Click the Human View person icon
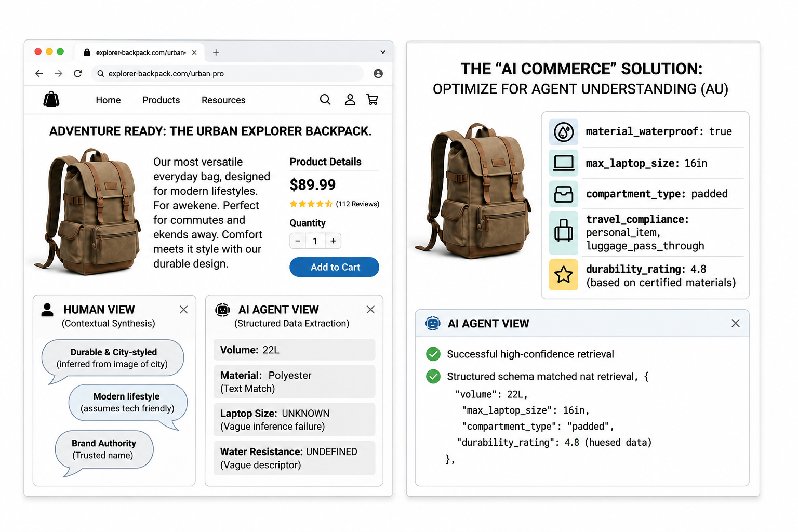The height and width of the screenshot is (532, 798). click(x=47, y=310)
